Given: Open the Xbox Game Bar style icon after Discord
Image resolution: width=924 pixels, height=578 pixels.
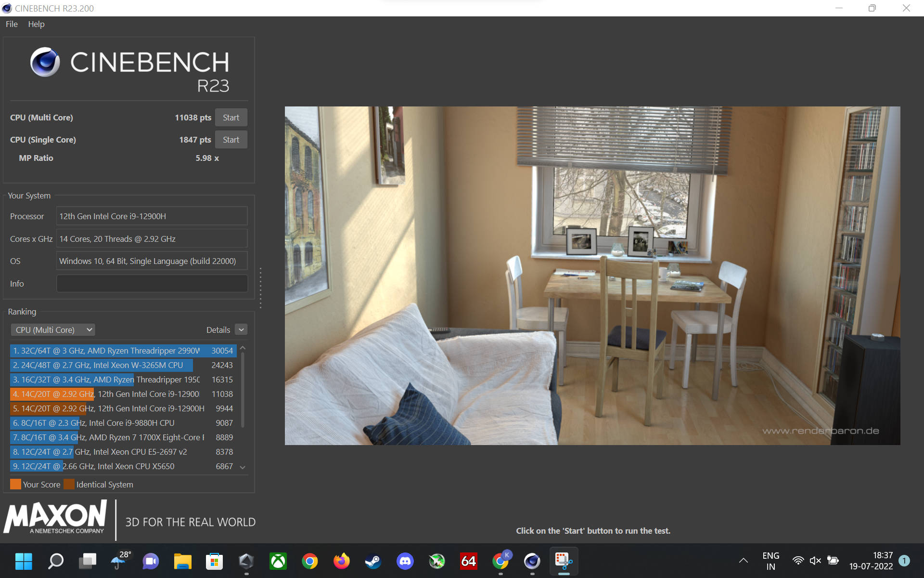Looking at the screenshot, I should [x=436, y=561].
